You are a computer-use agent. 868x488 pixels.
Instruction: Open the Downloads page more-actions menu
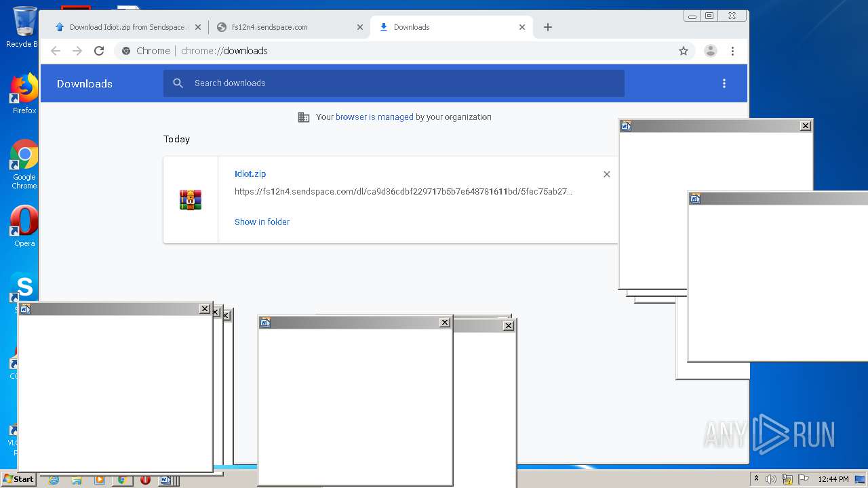click(x=724, y=83)
